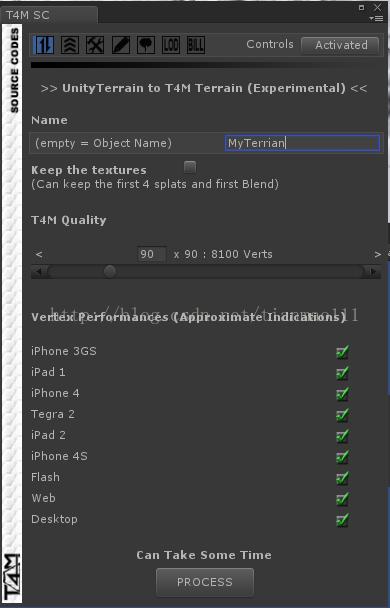Decrease quality with the < arrow
The height and width of the screenshot is (608, 390).
coord(39,254)
